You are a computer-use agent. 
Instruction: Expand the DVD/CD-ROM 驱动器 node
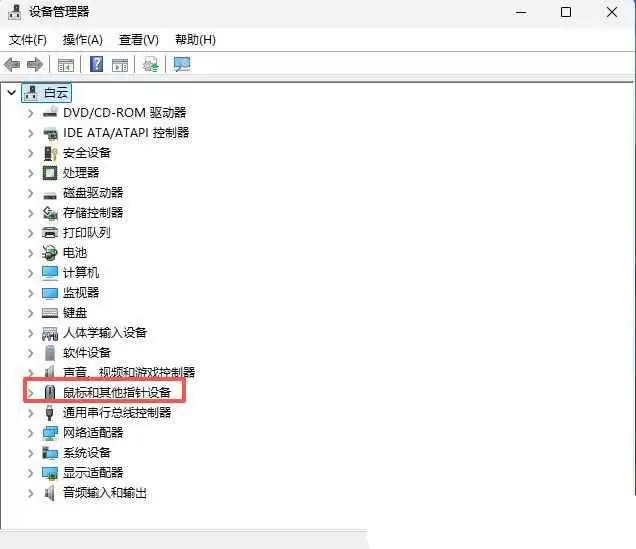pyautogui.click(x=30, y=113)
